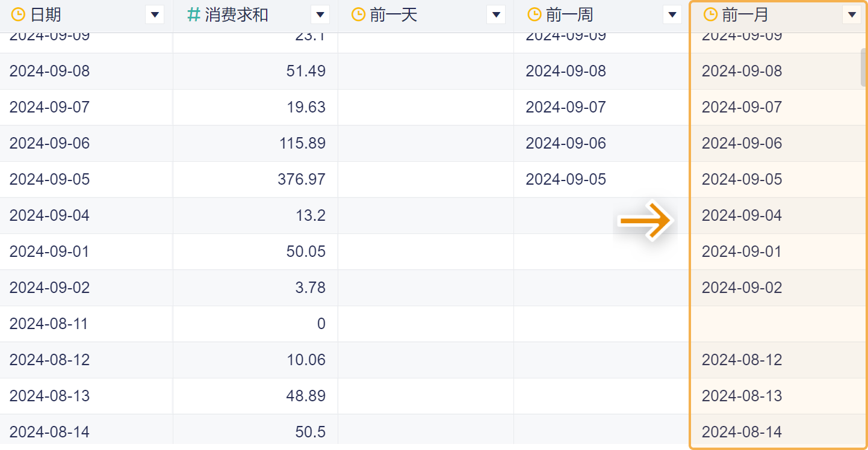Open the 日期 column dropdown arrow
This screenshot has height=450, width=868.
click(x=155, y=15)
